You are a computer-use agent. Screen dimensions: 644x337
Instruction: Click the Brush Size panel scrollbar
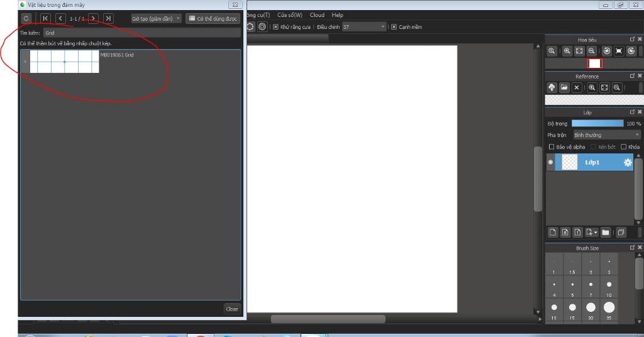click(639, 273)
